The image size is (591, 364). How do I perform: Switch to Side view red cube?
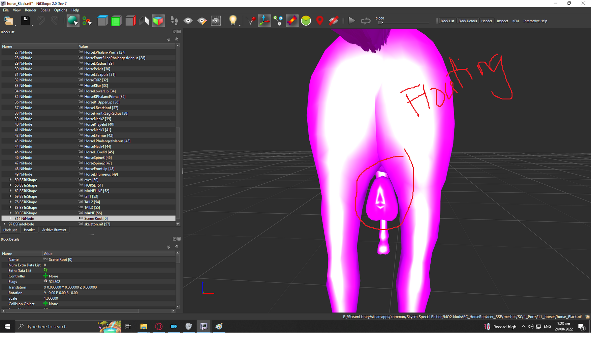130,21
